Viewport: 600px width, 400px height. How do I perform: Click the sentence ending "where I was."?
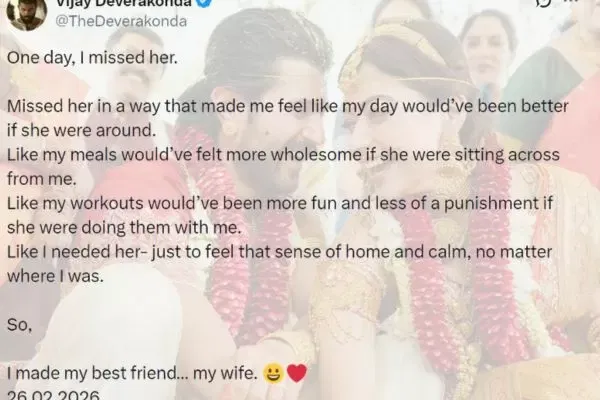[55, 276]
